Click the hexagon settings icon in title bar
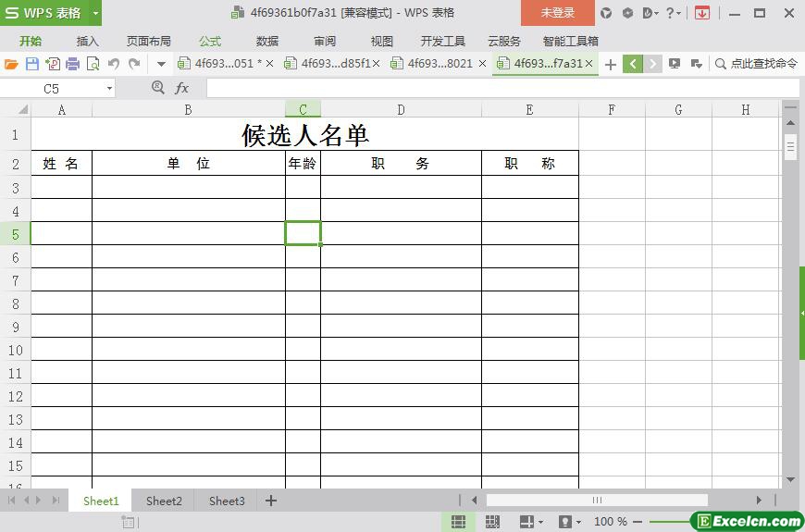 point(627,13)
